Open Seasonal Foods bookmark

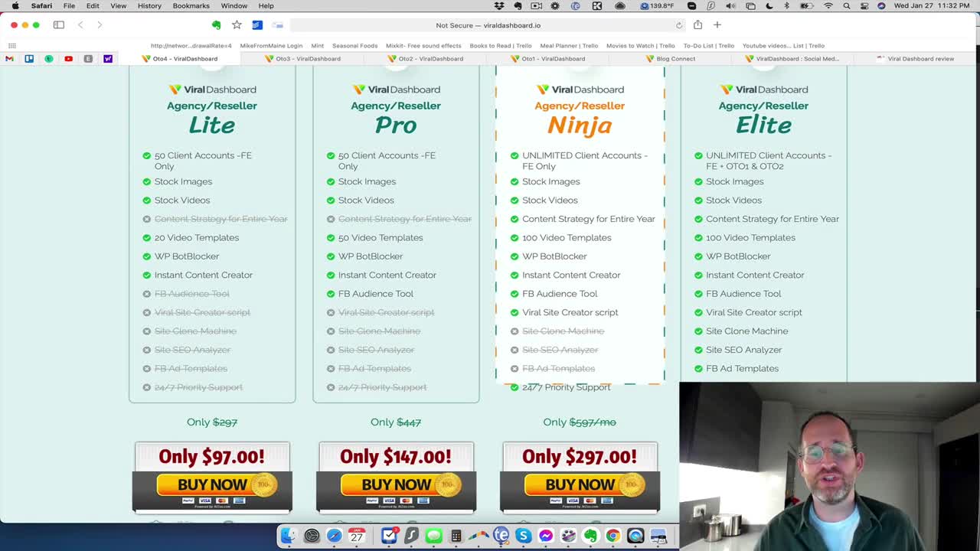(x=355, y=45)
